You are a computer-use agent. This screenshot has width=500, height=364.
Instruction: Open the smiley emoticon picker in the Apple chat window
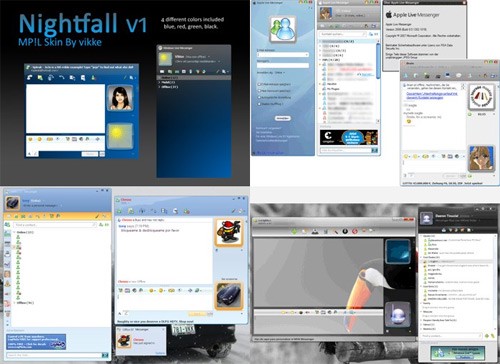tap(406, 156)
